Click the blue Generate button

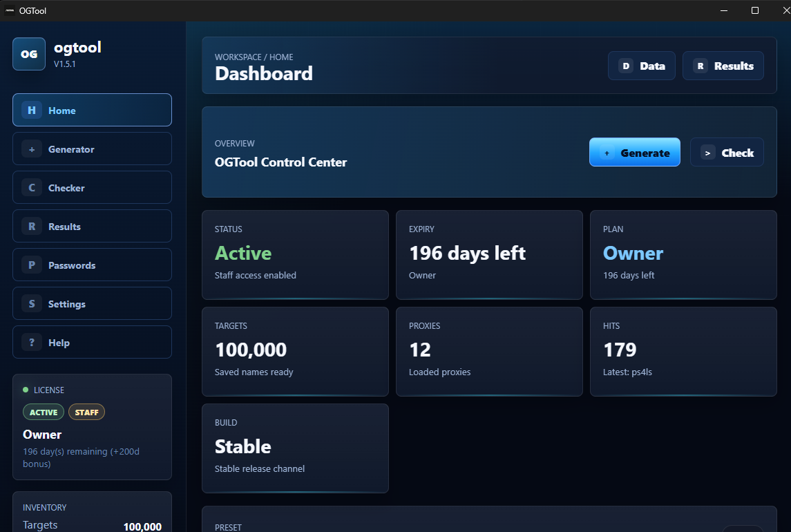635,153
